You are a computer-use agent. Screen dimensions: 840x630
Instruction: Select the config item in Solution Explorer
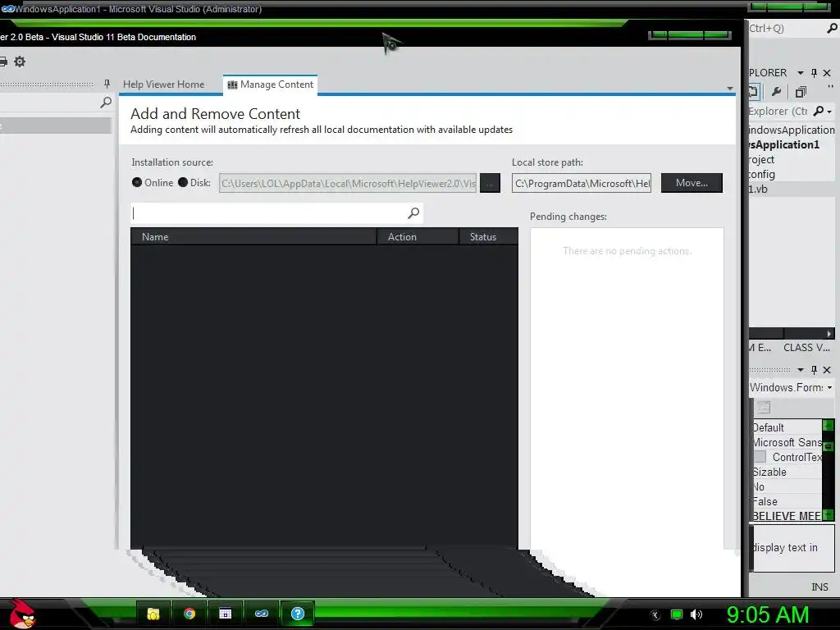click(x=762, y=174)
